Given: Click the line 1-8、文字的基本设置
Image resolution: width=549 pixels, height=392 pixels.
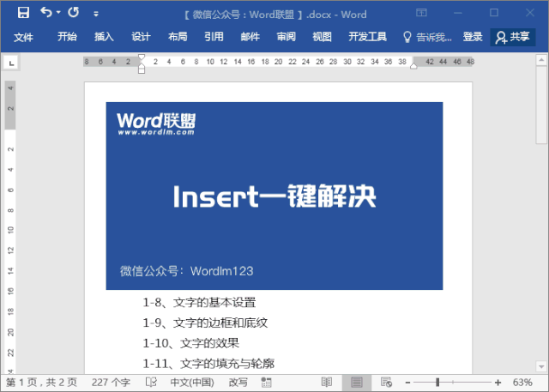Looking at the screenshot, I should (x=199, y=303).
